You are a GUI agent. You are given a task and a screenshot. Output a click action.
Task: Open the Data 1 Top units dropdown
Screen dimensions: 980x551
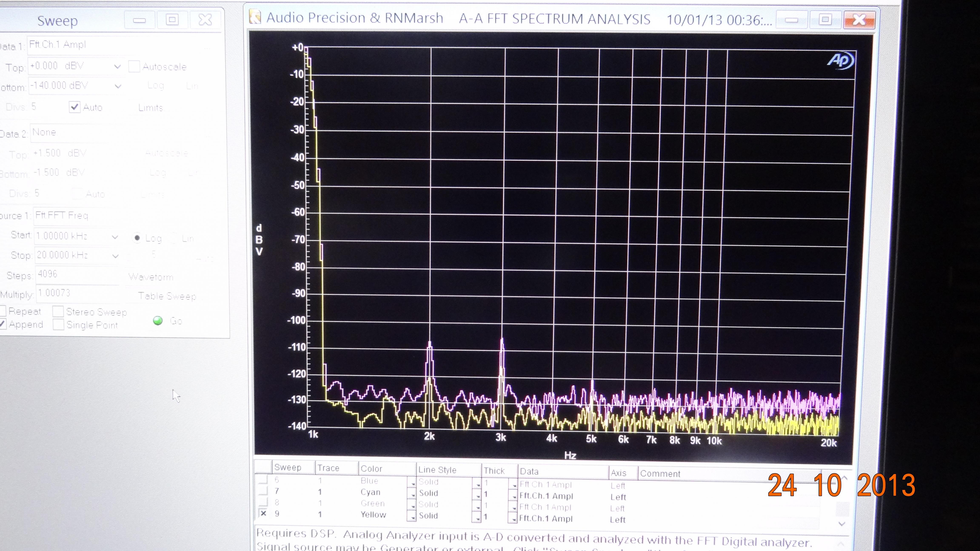(117, 67)
